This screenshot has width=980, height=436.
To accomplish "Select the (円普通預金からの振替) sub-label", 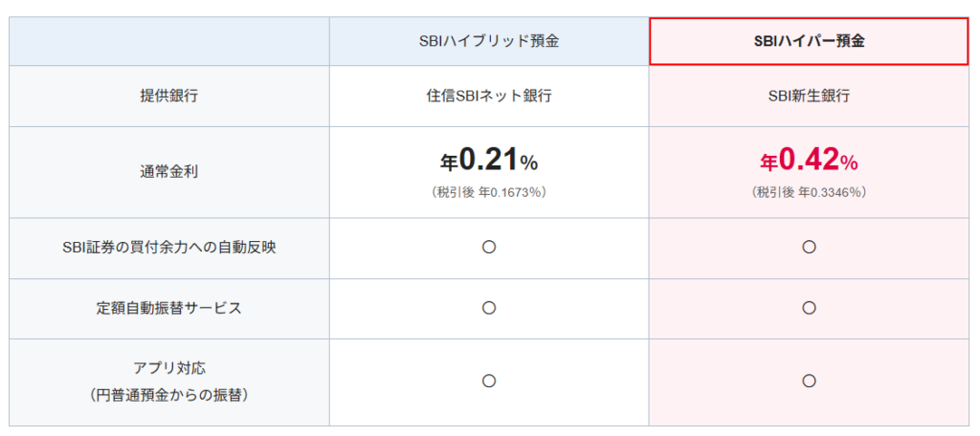I will [x=168, y=394].
